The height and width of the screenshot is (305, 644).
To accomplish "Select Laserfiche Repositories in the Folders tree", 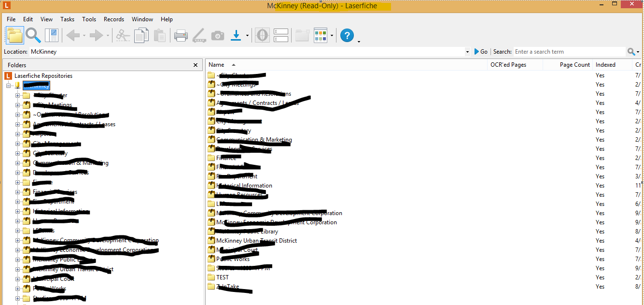I will 43,76.
